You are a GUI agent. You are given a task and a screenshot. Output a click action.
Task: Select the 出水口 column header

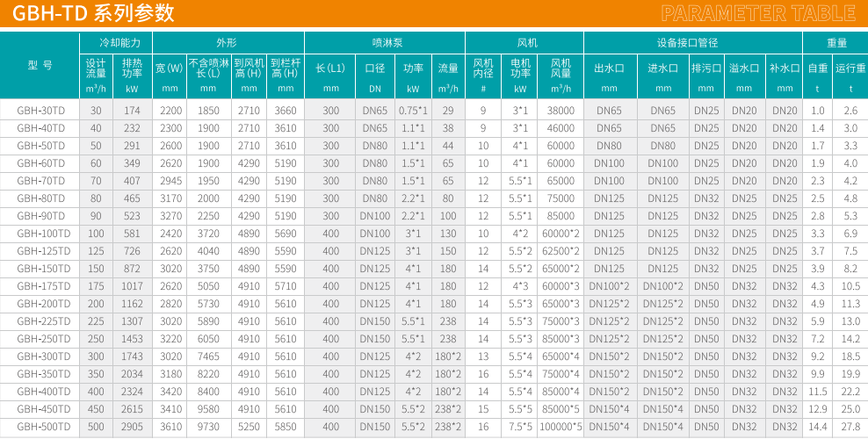[609, 68]
